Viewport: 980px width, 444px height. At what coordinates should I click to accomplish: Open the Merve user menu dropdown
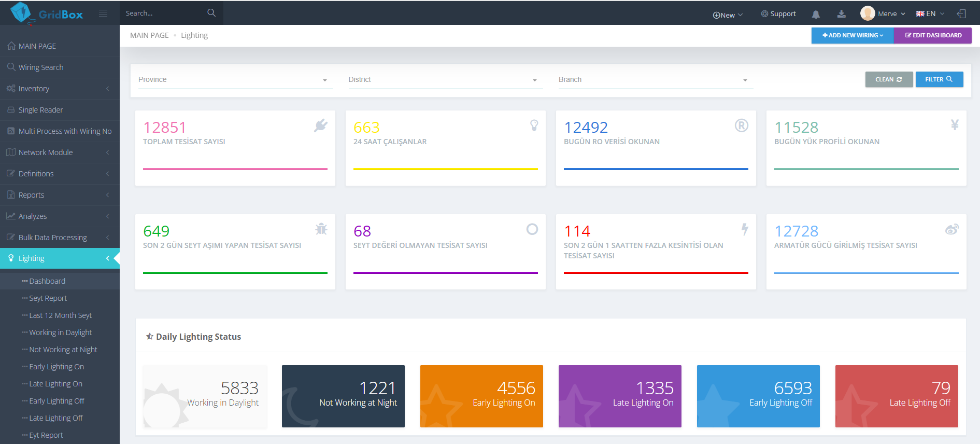(x=891, y=14)
